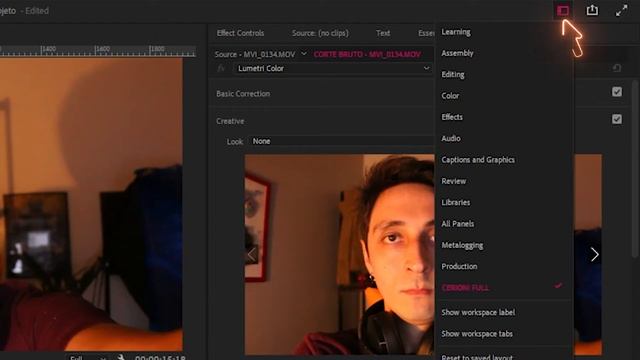The image size is (640, 360).
Task: Toggle full screen video output icon
Action: 622,11
